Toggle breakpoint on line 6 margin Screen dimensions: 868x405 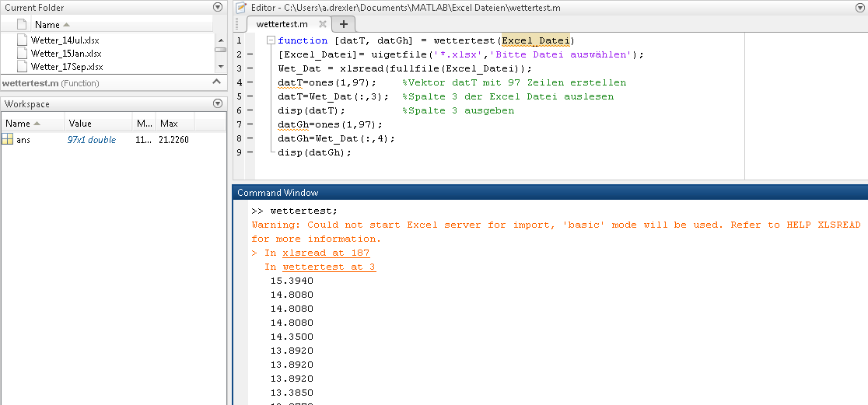click(250, 110)
